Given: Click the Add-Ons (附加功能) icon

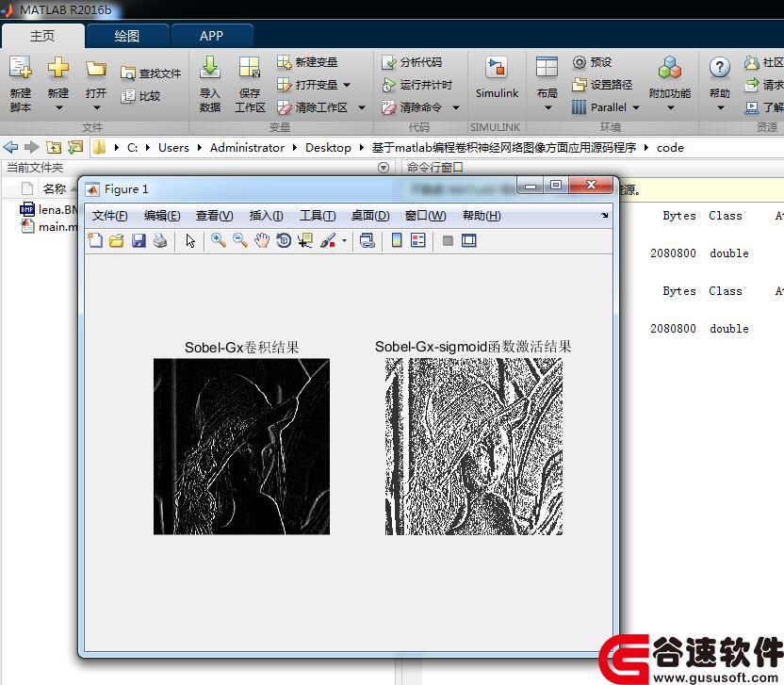Looking at the screenshot, I should point(669,68).
